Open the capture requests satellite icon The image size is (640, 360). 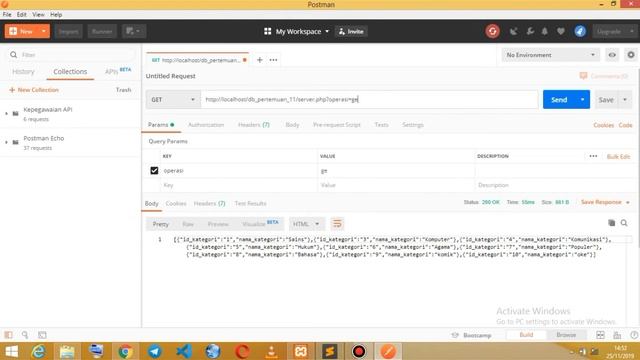[x=513, y=31]
